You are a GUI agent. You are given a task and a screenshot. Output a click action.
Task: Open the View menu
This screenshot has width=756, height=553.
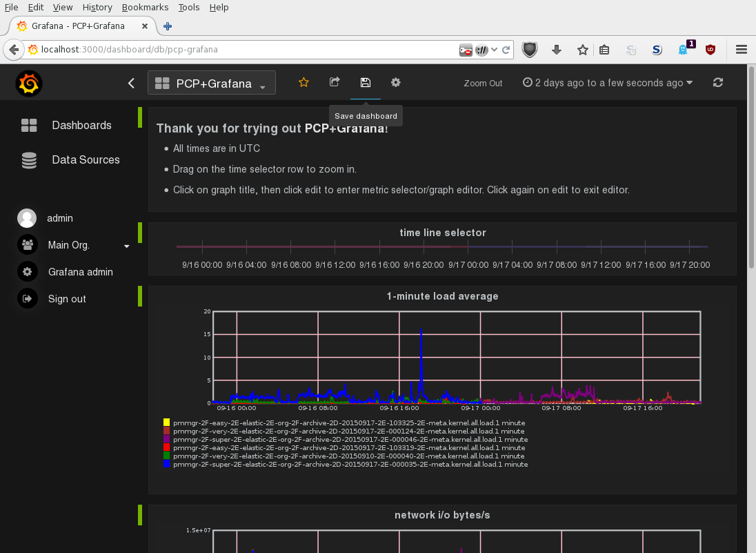(63, 7)
